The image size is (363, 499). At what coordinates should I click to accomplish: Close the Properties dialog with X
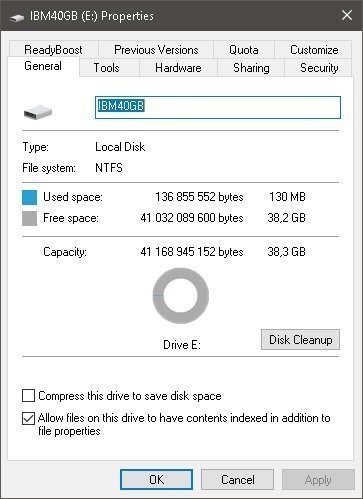[x=347, y=15]
